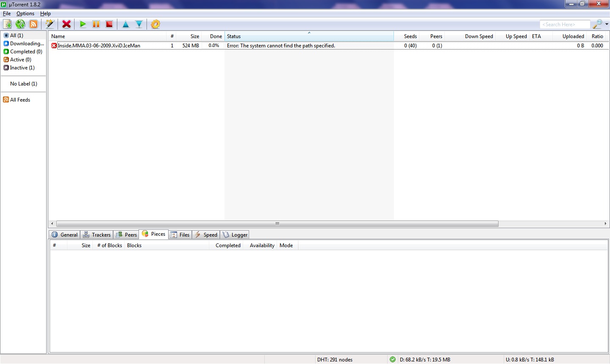
Task: Select the Inactive (1) category
Action: click(x=24, y=68)
